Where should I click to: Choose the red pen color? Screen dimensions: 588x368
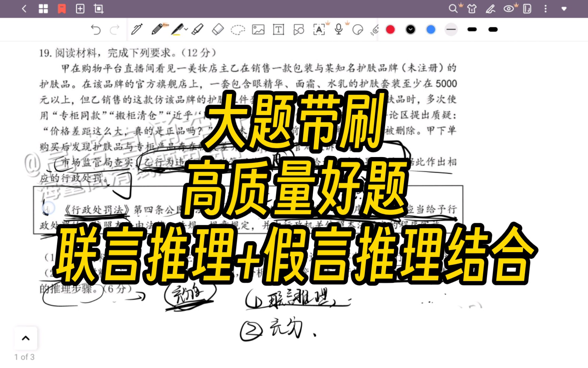click(390, 30)
